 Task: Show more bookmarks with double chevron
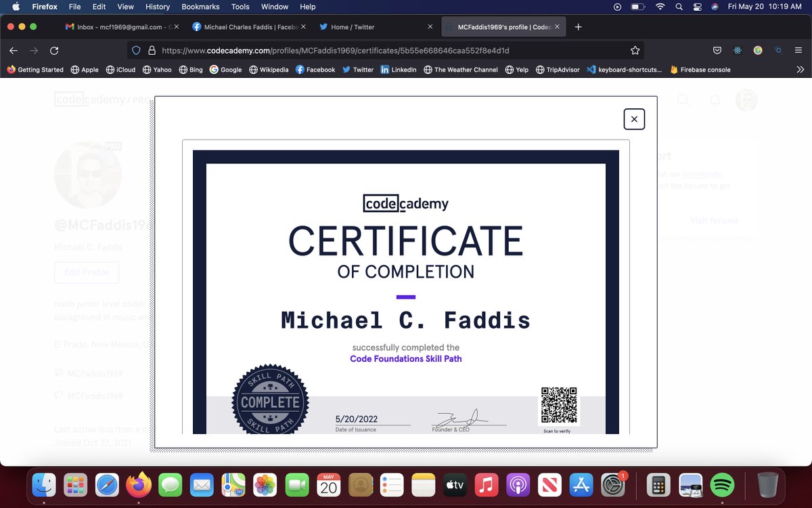800,69
